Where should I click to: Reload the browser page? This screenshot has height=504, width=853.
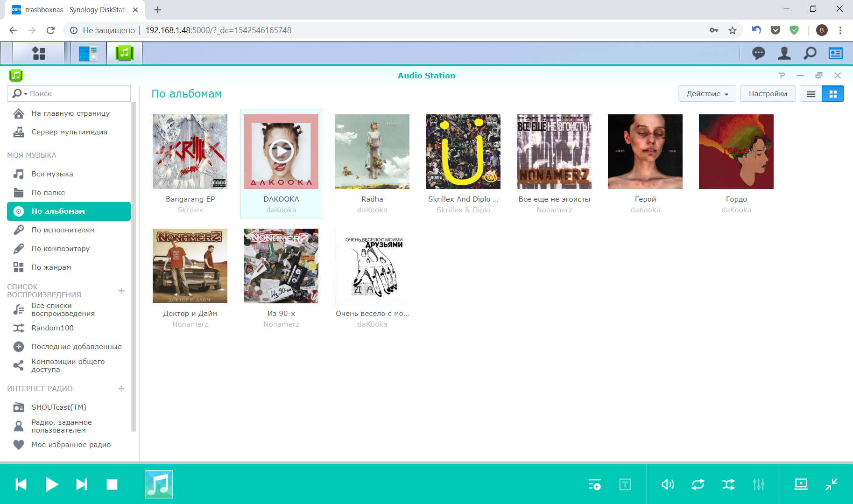50,30
